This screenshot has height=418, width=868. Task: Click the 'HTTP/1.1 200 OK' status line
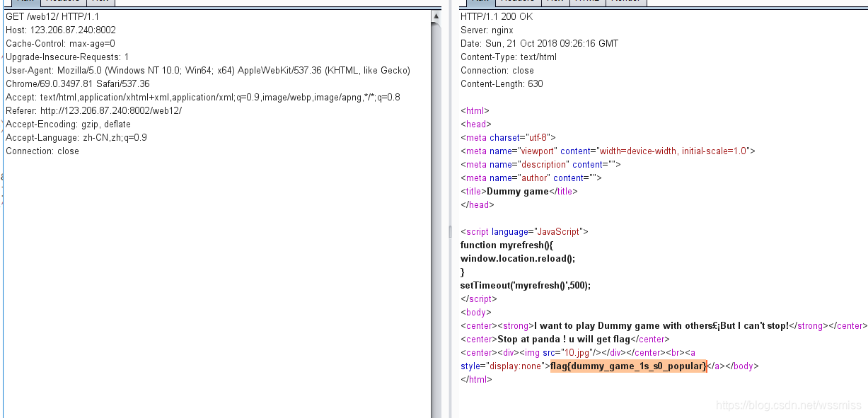[497, 16]
